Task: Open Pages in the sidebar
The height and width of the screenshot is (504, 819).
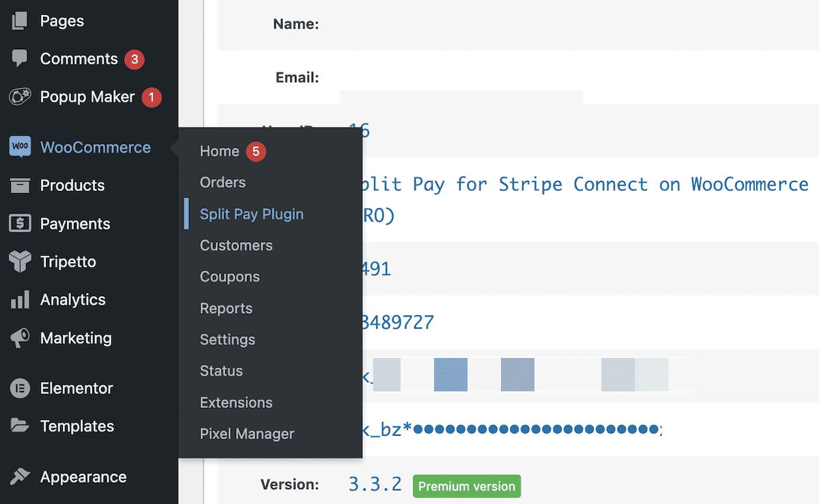Action: click(62, 21)
